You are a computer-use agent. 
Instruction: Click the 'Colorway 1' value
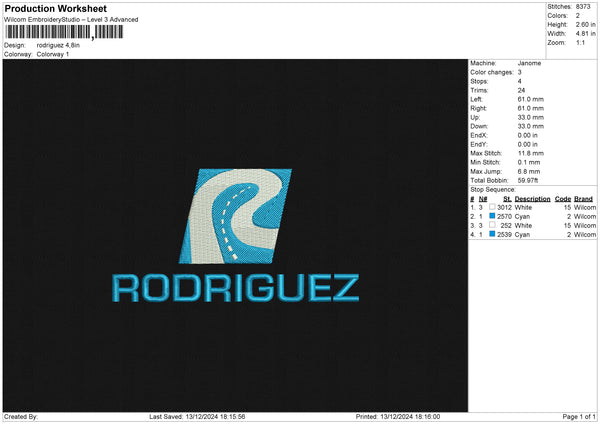53,54
